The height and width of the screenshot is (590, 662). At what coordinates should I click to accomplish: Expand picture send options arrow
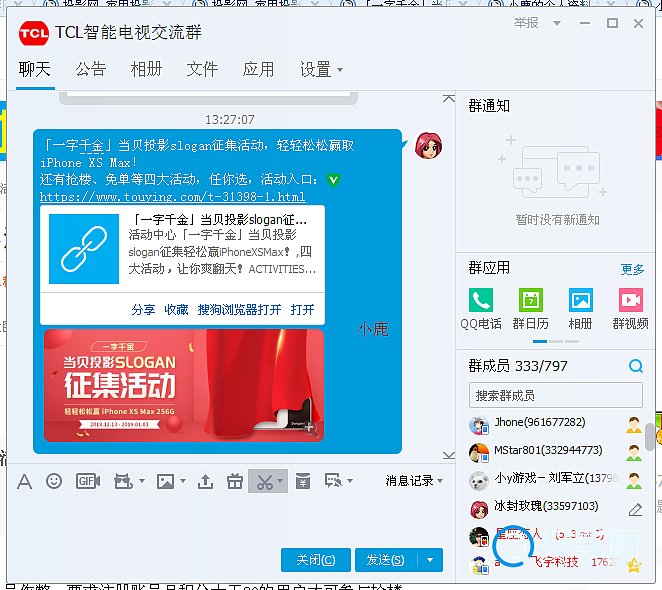(x=183, y=481)
